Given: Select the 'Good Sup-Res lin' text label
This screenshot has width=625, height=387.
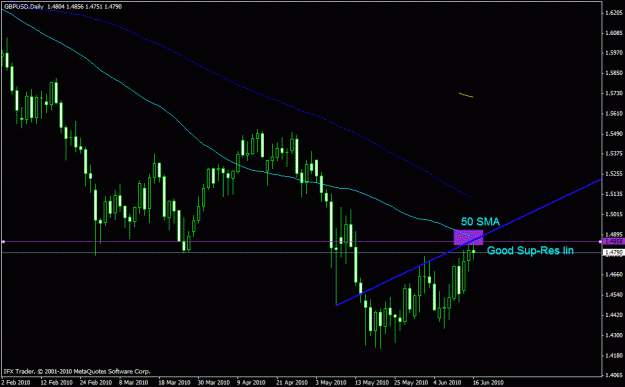Looking at the screenshot, I should pos(531,251).
